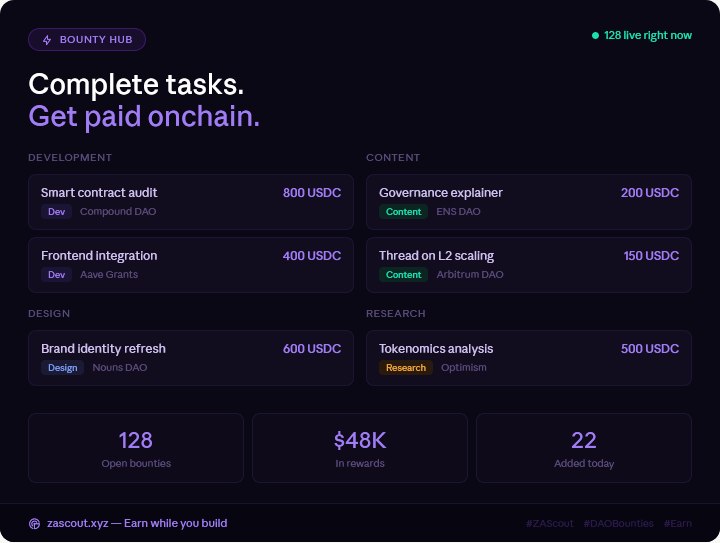Select the Brand identity refresh card
This screenshot has height=543, width=720.
click(x=191, y=358)
